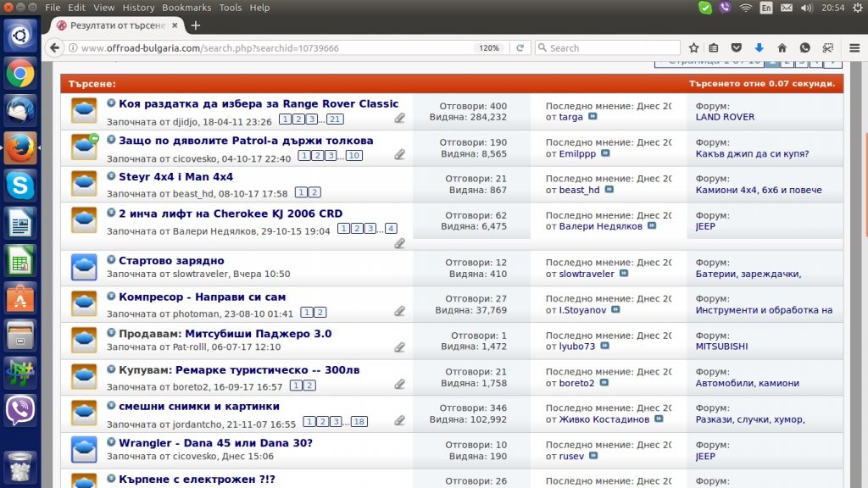Go to page 10 of Patrol thread
This screenshot has height=488, width=868.
(354, 156)
